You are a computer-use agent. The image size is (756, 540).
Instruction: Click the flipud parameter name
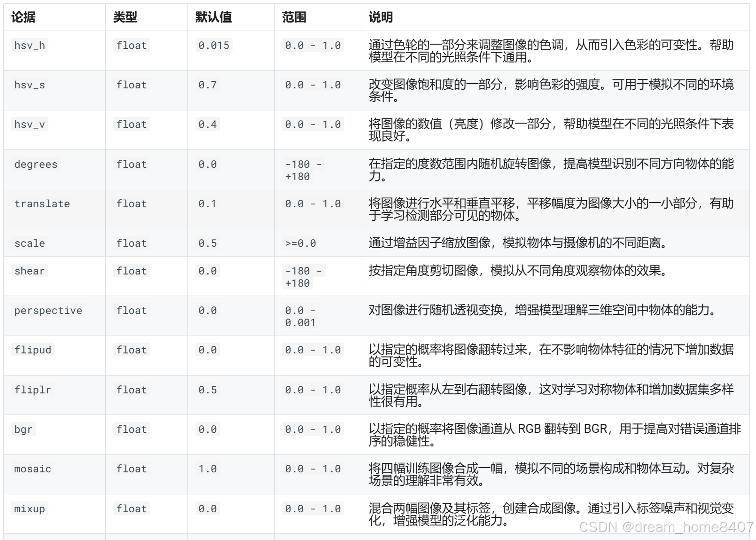click(x=33, y=350)
